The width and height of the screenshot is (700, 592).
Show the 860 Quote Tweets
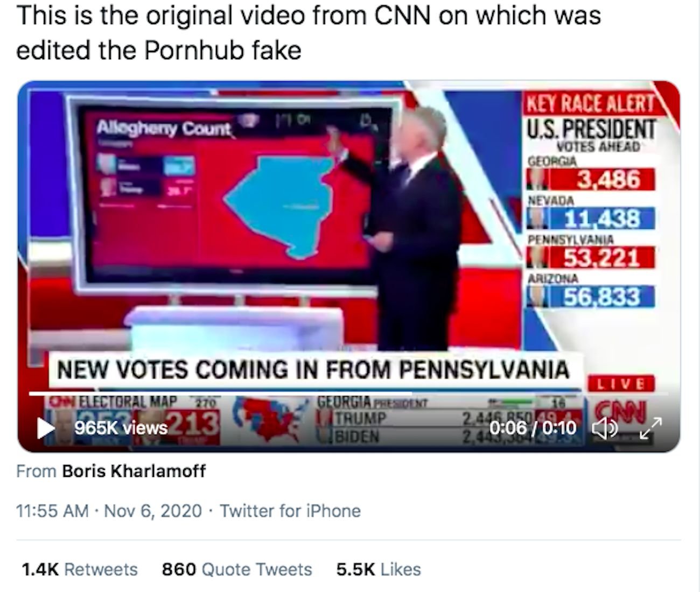(237, 569)
